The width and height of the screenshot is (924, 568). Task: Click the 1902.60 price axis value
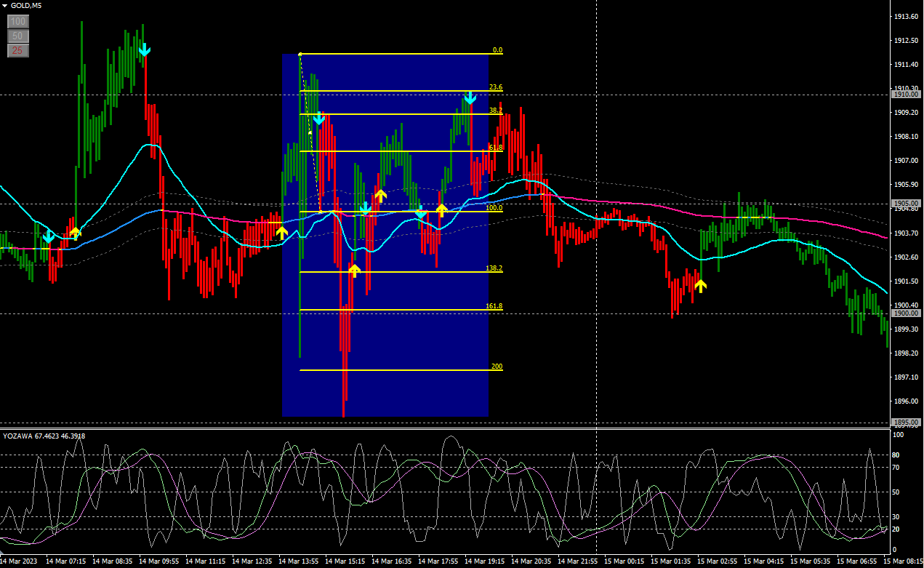point(907,257)
